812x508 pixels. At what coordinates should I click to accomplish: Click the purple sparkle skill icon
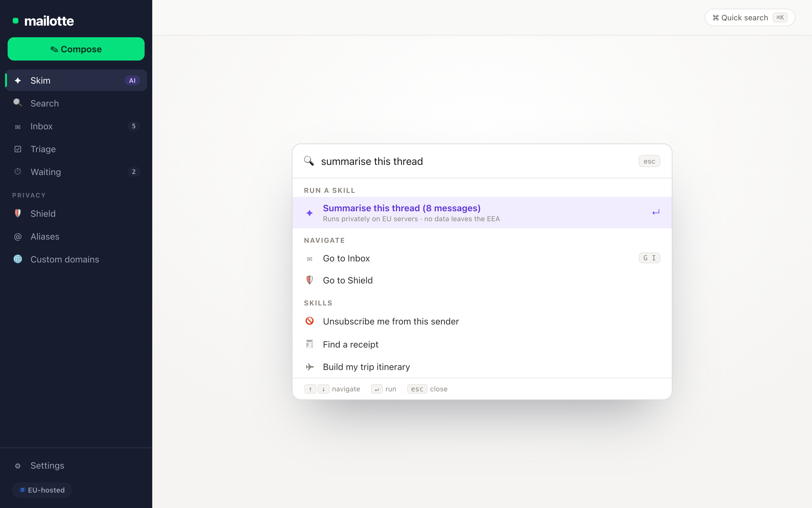(310, 213)
